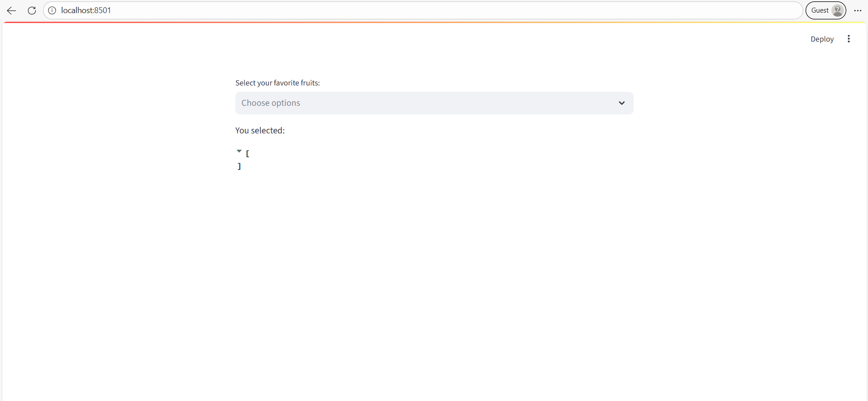Viewport: 868px width, 401px height.
Task: Select the localhost:8501 URL text
Action: 86,10
